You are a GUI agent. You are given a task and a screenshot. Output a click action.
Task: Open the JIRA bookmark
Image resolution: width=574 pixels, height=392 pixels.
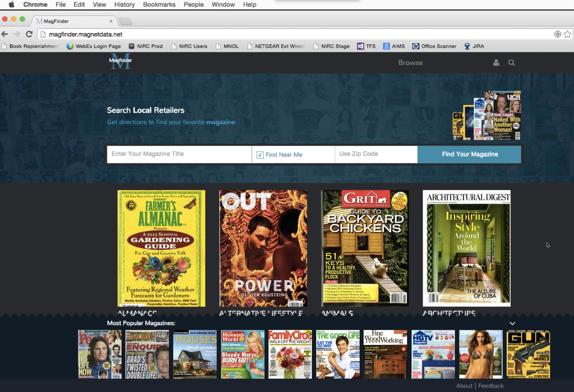[x=474, y=46]
